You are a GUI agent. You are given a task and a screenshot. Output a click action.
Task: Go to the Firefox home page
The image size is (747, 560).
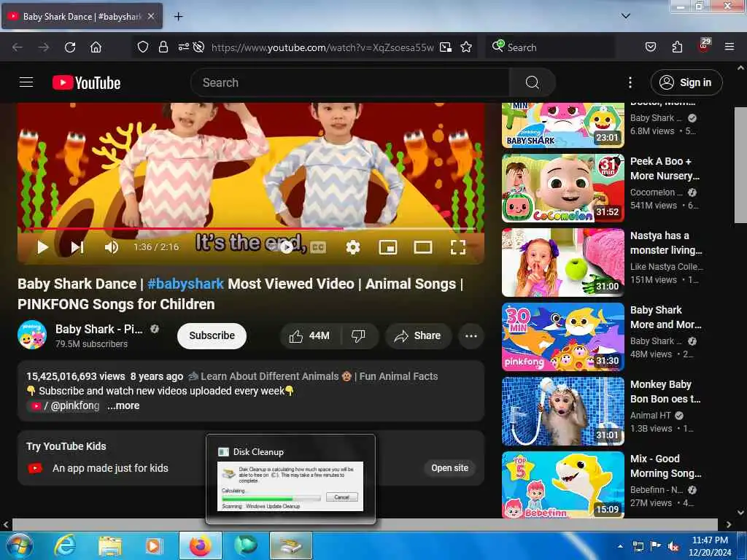(x=96, y=47)
